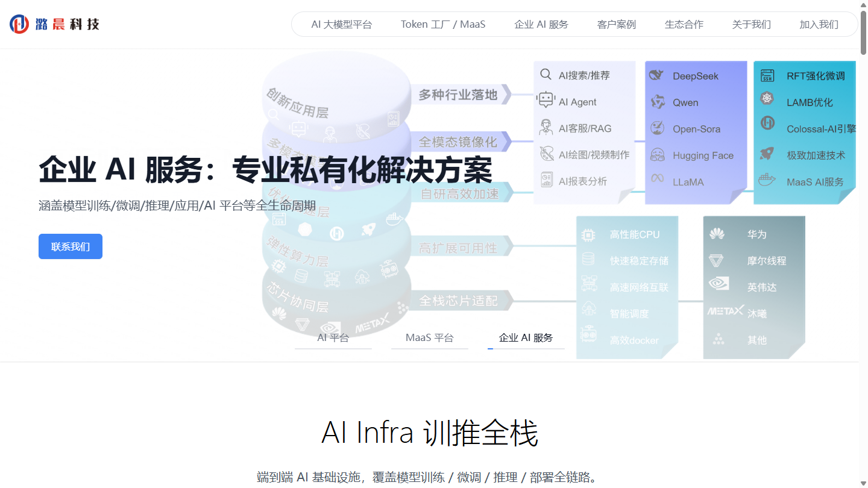Click the AI报表分析 report icon
The width and height of the screenshot is (868, 488).
click(546, 180)
